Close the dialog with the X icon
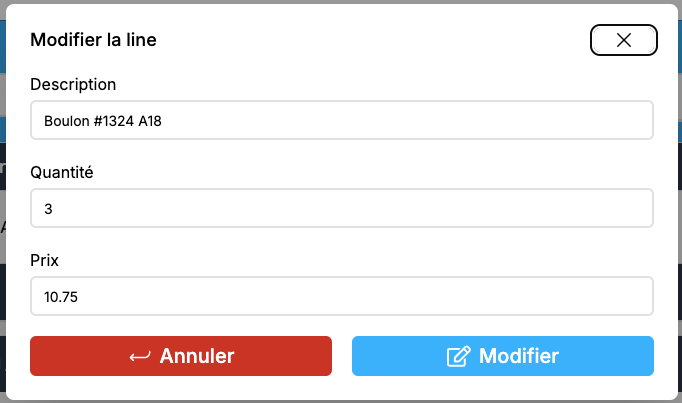 click(624, 40)
